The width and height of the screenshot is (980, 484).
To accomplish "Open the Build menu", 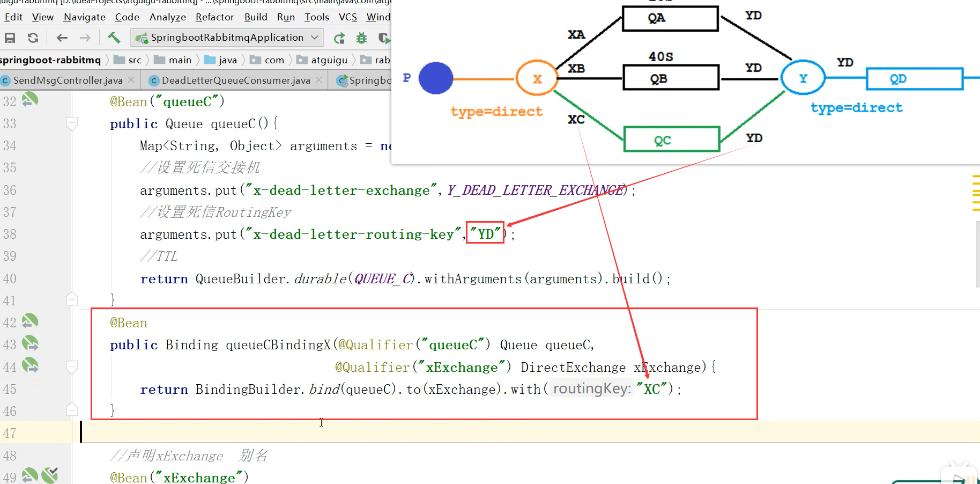I will [256, 17].
